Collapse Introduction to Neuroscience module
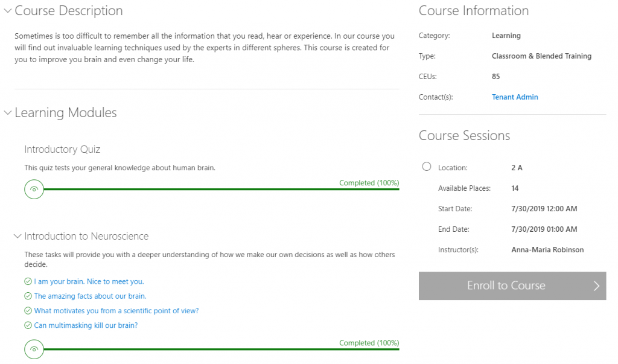Image resolution: width=618 pixels, height=364 pixels. pyautogui.click(x=18, y=237)
